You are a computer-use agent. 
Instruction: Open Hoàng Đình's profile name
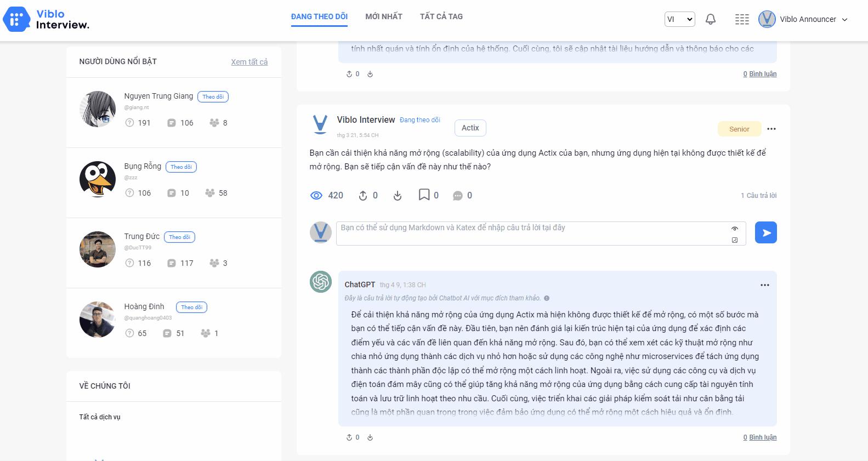click(x=144, y=306)
